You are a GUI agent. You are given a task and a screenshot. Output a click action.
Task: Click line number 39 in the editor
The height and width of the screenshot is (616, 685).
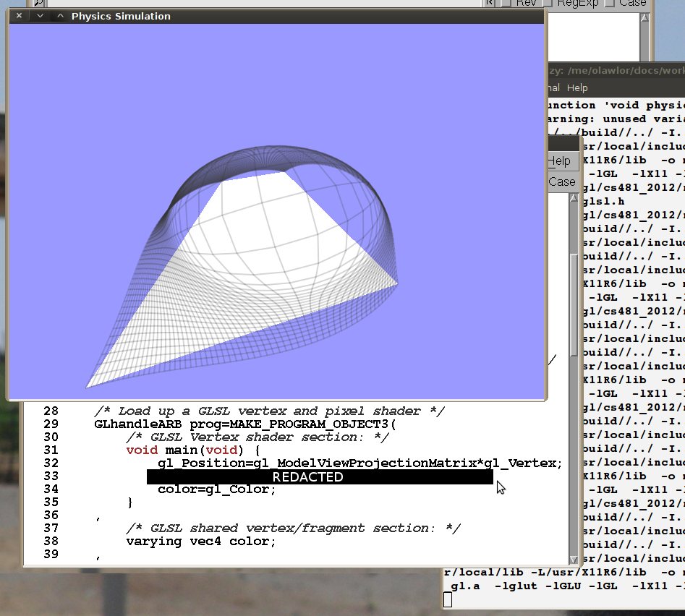[x=51, y=554]
